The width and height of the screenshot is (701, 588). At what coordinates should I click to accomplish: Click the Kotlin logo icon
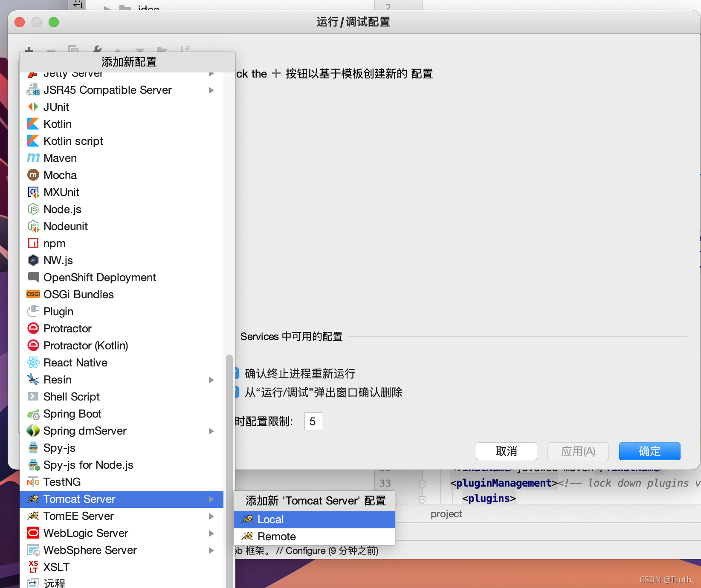coord(33,124)
